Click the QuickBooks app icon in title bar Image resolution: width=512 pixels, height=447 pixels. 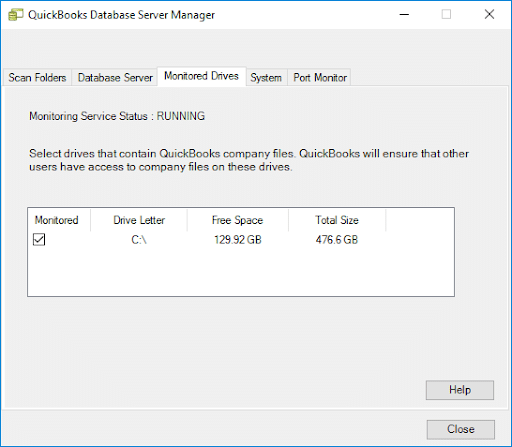coord(15,15)
